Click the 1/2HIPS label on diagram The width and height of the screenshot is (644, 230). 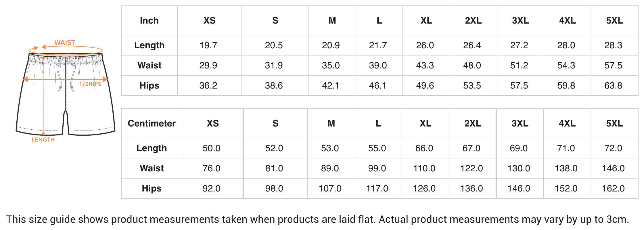(x=90, y=84)
